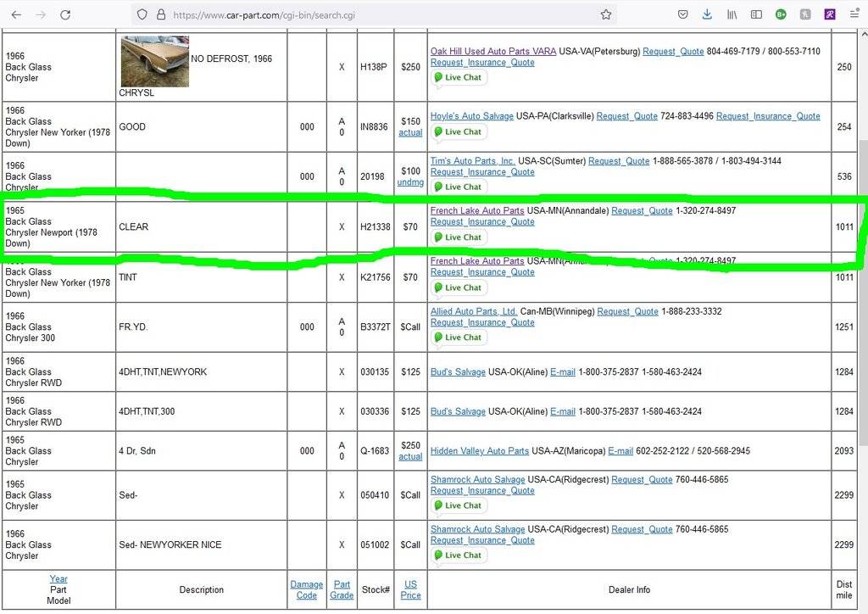868x614 pixels.
Task: Click Request_Insurance_Quote for Tim's Auto Parts
Action: (482, 172)
